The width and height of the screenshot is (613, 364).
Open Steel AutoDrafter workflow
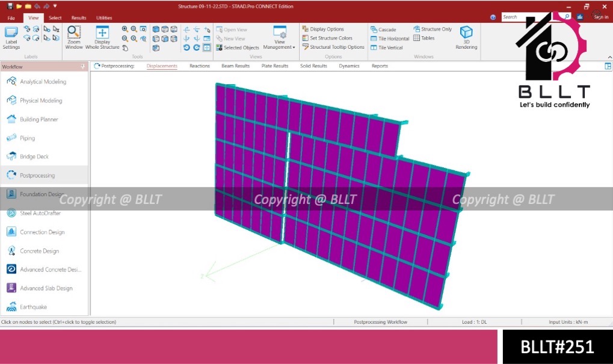[x=44, y=213]
